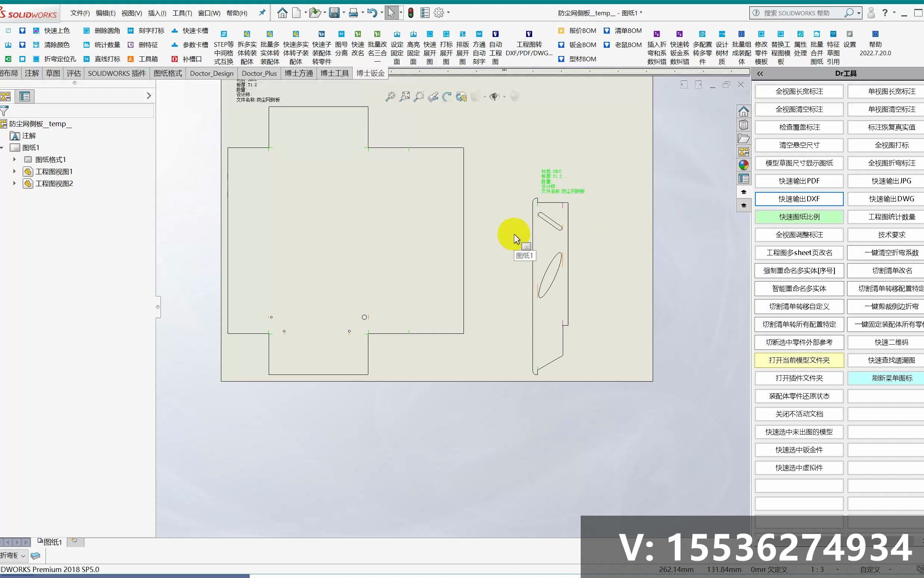Screen dimensions: 924x578
Task: Click the SOLIDWORKS Resources home icon in the task pane
Action: coord(743,111)
